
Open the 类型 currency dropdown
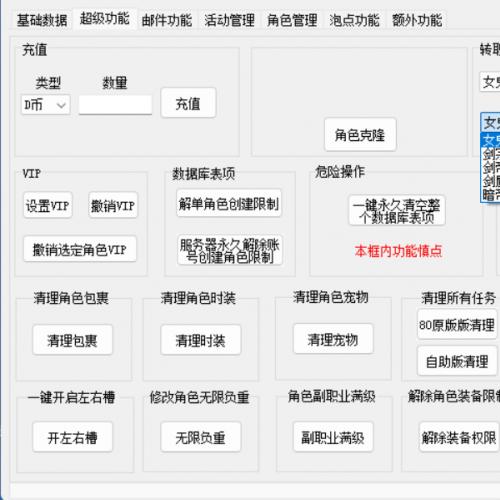click(46, 105)
